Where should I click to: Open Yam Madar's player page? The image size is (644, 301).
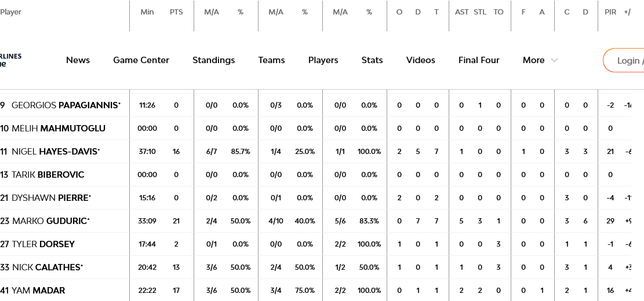pos(38,291)
